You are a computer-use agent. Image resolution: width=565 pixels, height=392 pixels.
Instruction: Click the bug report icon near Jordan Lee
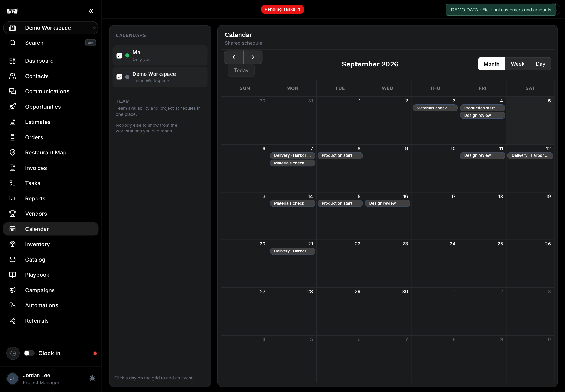click(x=92, y=378)
